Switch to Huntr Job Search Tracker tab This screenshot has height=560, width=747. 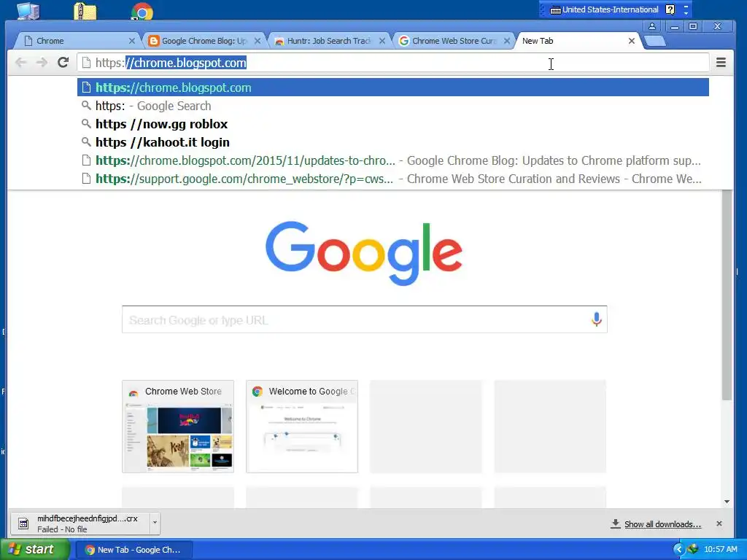pyautogui.click(x=329, y=41)
